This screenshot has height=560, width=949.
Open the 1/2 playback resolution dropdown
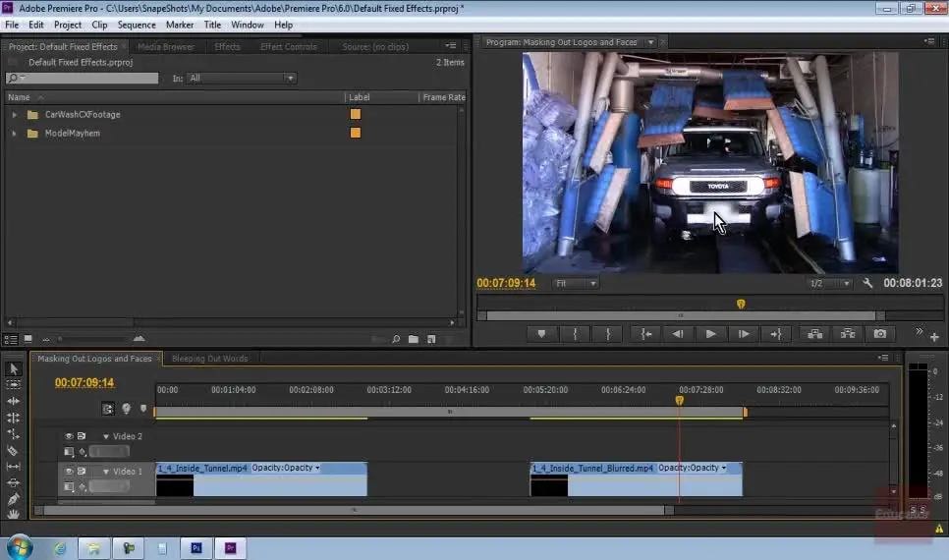[x=830, y=284]
